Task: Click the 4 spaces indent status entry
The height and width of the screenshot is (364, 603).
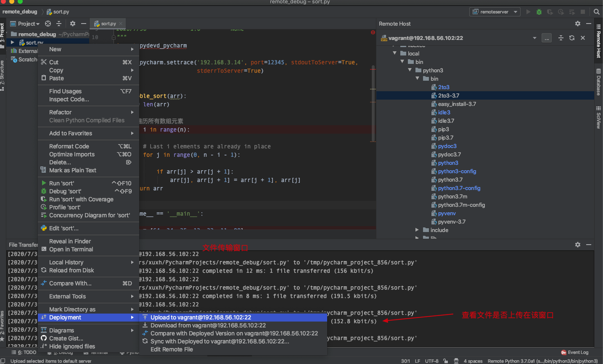Action: (x=473, y=361)
